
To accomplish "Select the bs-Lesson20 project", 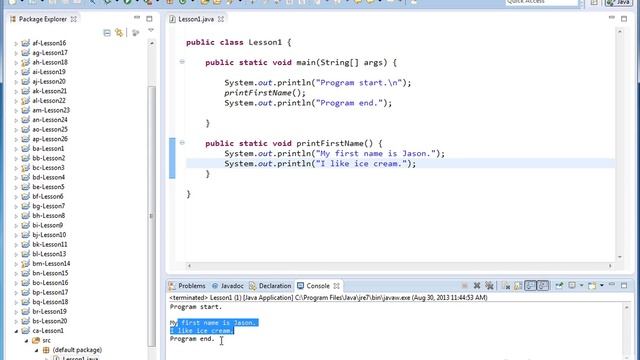I will (49, 321).
